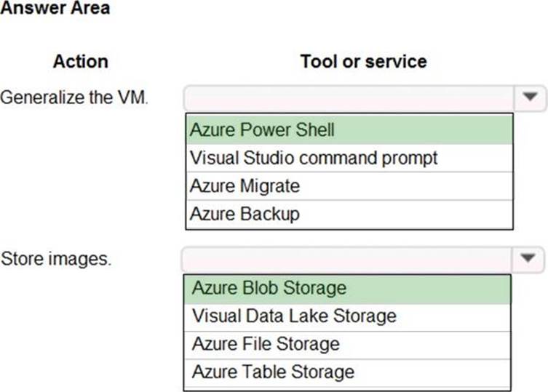This screenshot has width=548, height=392.
Task: Click the Tool or service column header
Action: point(363,61)
